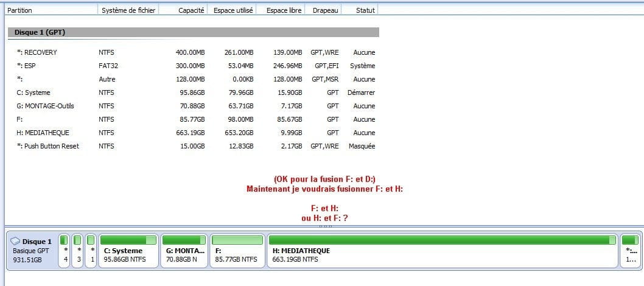Click the G: MONTA... block in disk map

[184, 251]
